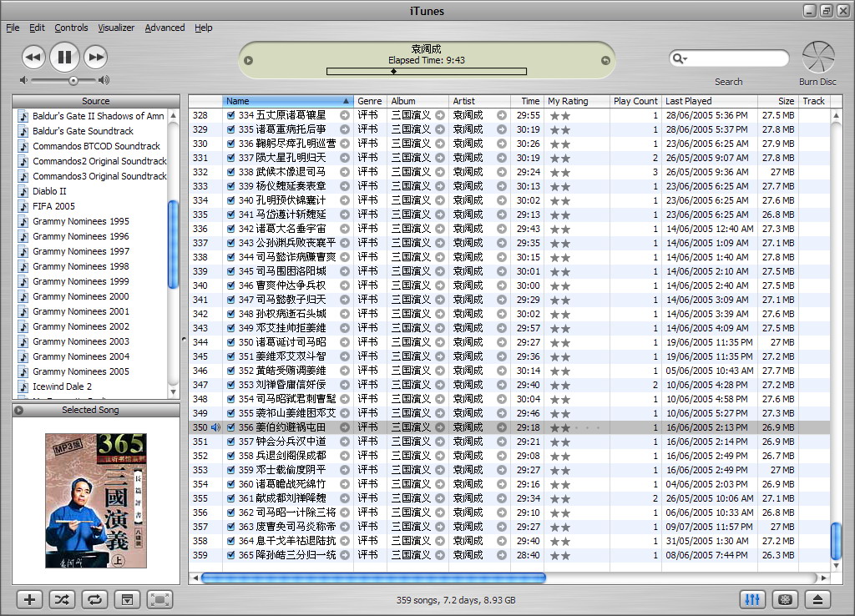Open the Help menu
The height and width of the screenshot is (616, 855).
click(204, 28)
